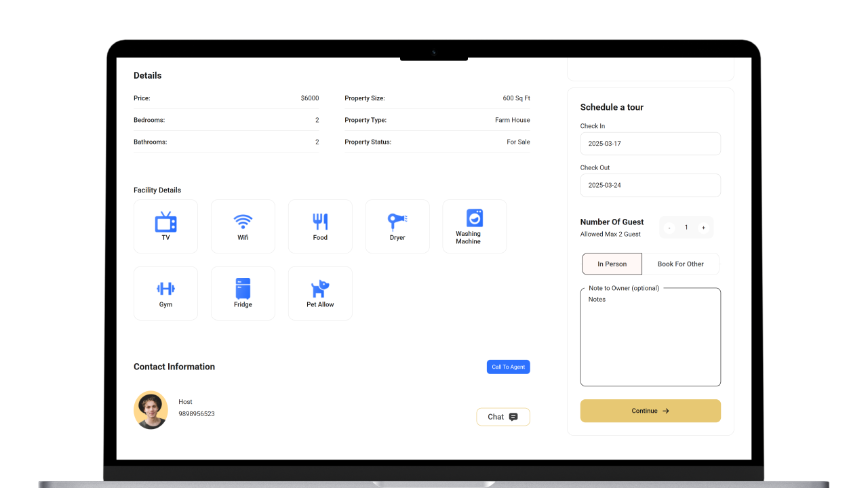Click the Continue button
The width and height of the screenshot is (868, 488).
(650, 411)
